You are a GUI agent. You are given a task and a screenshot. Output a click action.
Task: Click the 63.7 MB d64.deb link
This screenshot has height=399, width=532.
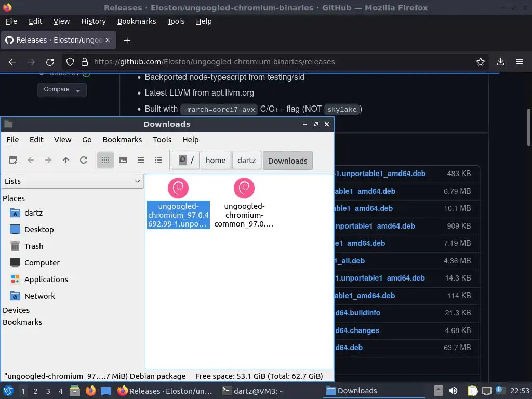tap(349, 348)
